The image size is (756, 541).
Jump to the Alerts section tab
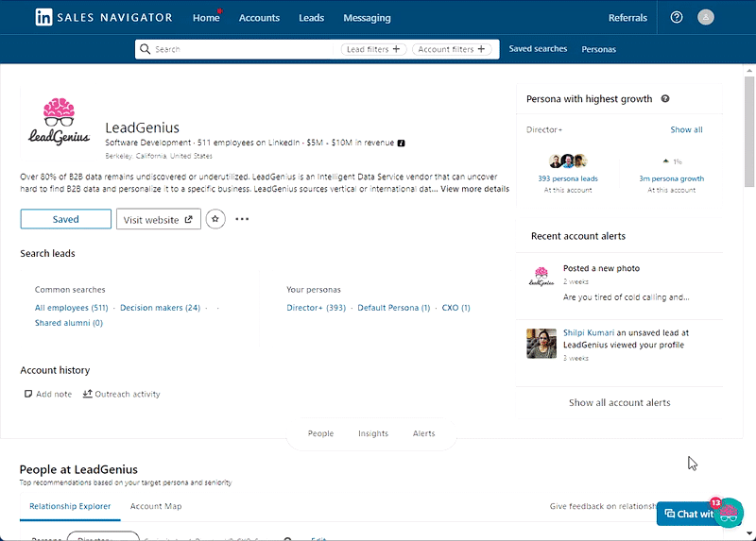(x=423, y=433)
